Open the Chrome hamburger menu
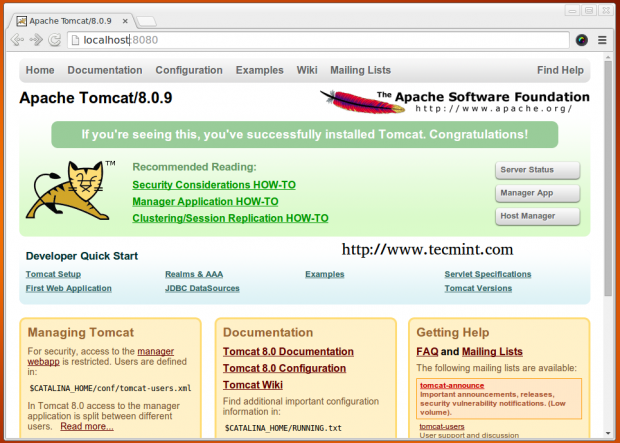 coord(602,40)
